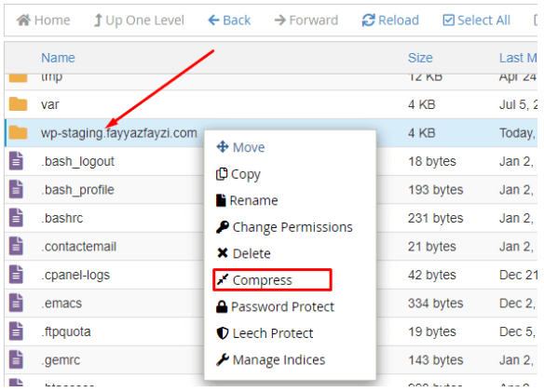
Task: Click the shield icon beside Leech Protect
Action: point(223,333)
